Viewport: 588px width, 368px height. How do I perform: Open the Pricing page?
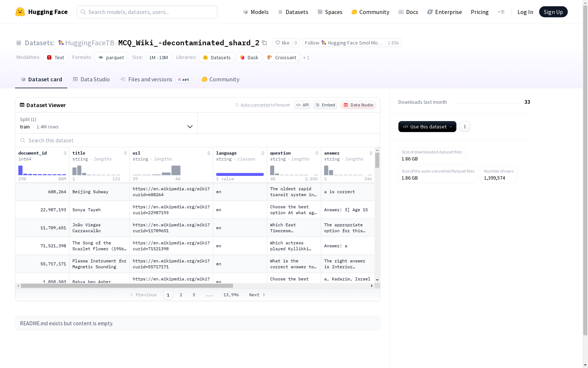point(480,12)
